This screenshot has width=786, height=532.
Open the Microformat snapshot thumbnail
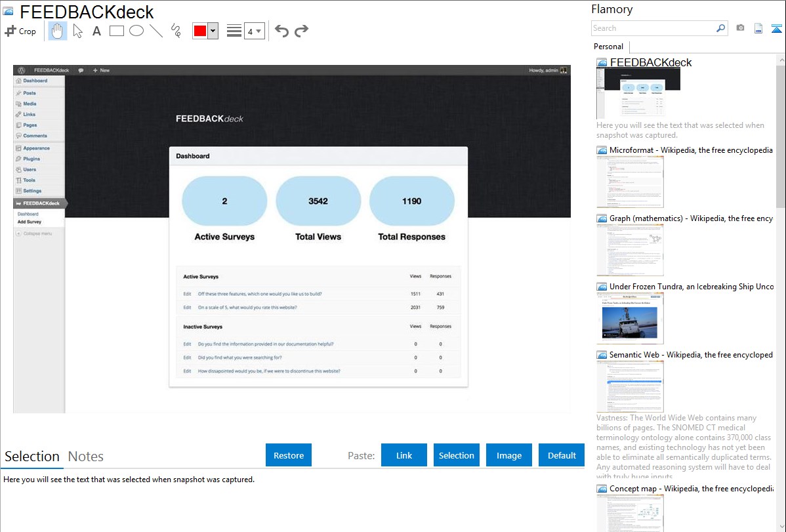[630, 182]
